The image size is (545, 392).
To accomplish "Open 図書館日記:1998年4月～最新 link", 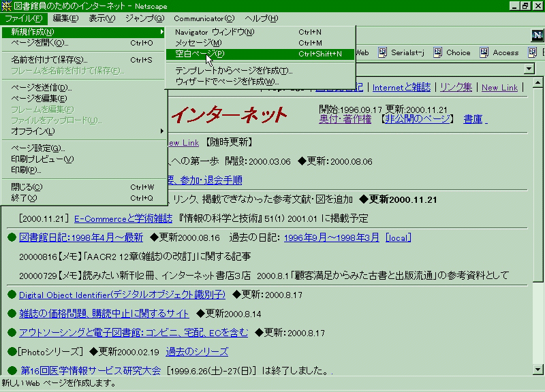I will pos(81,238).
